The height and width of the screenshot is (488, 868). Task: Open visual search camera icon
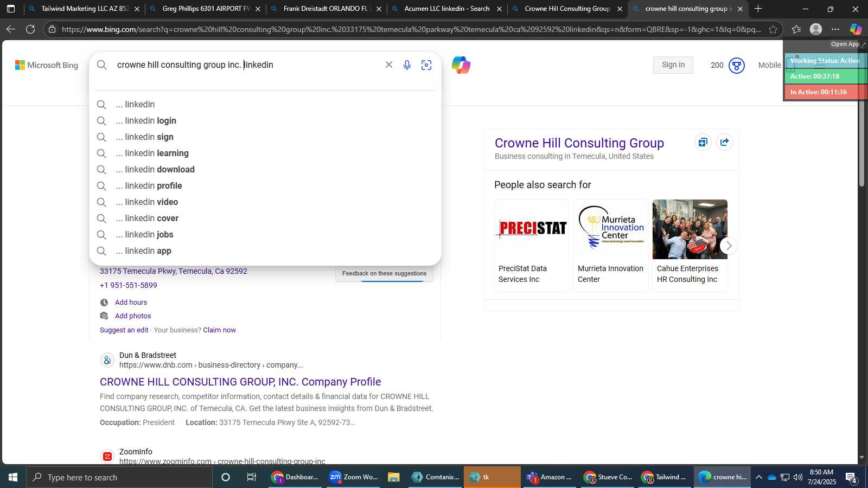tap(426, 65)
